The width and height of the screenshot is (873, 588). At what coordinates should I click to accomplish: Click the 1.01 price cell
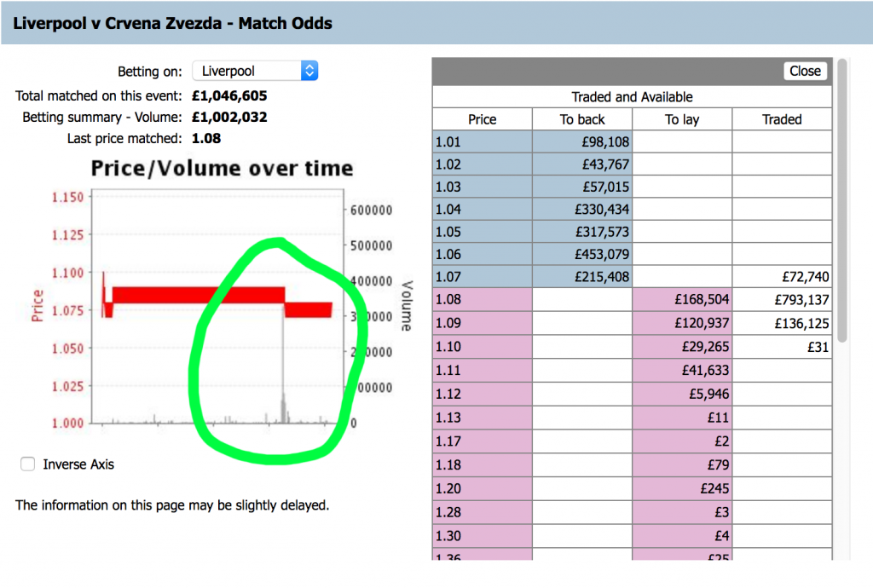coord(483,141)
